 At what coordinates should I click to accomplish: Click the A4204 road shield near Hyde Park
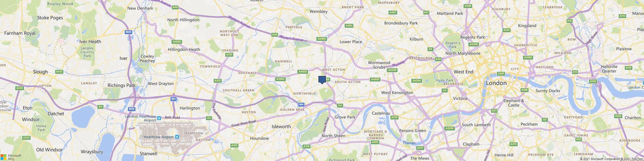point(417,80)
